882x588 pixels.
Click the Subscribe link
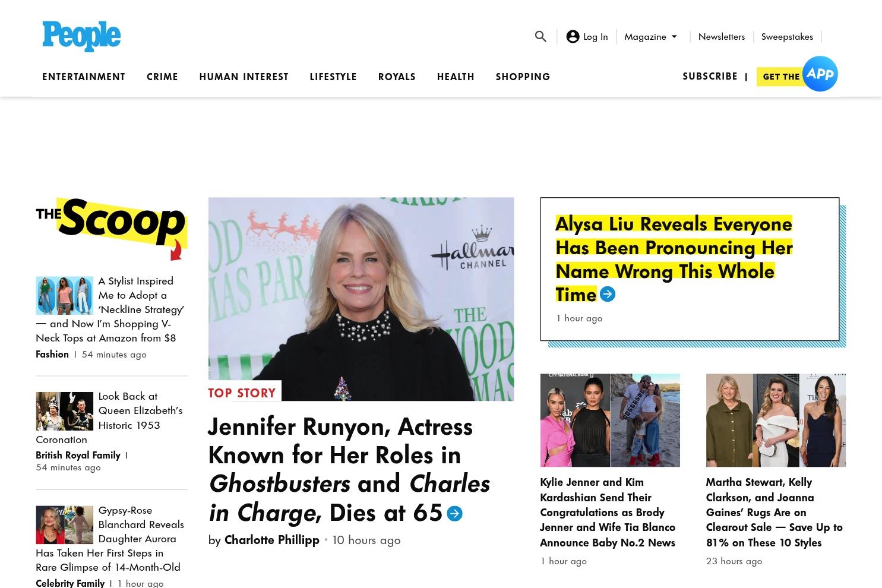coord(710,76)
